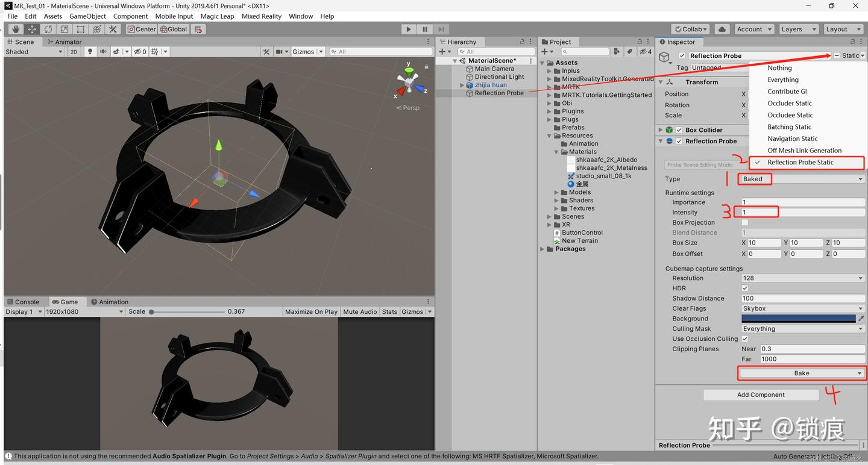Open the custom editor tools icon
Screen dimensions: 868x465
113,29
